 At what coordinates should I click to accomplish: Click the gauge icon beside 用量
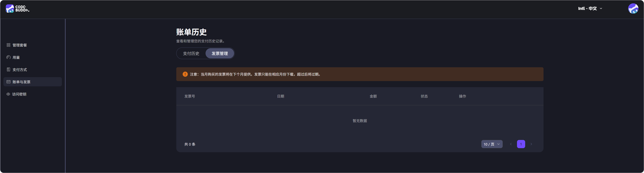9,57
